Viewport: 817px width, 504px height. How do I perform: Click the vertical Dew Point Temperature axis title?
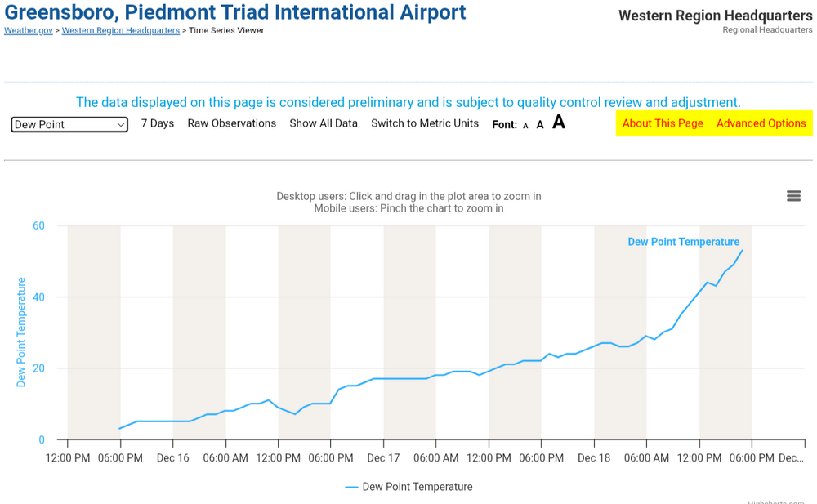(x=21, y=332)
